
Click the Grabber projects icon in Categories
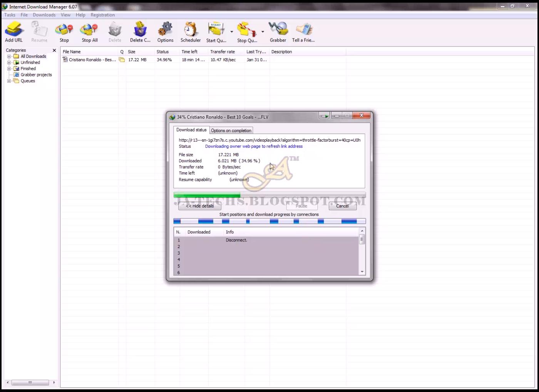[16, 75]
